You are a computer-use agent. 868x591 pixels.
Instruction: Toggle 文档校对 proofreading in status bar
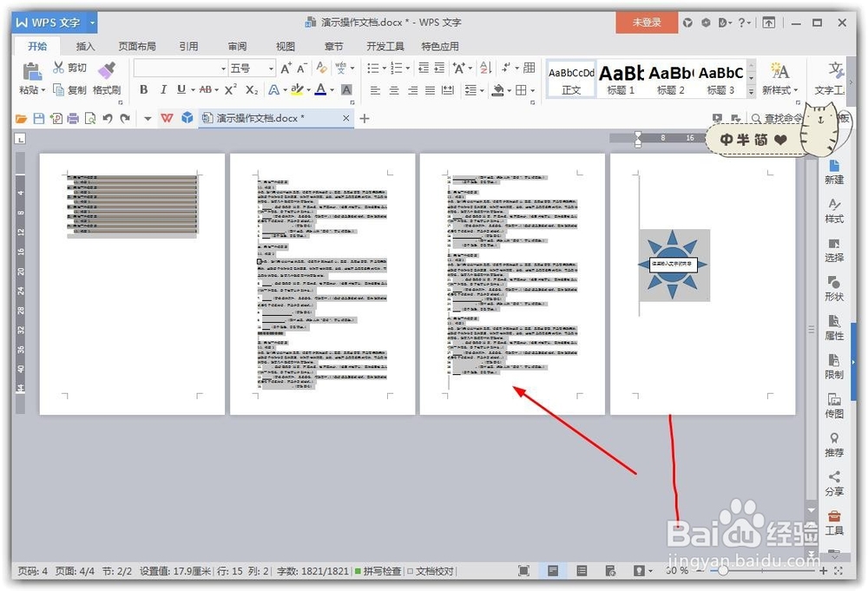[x=431, y=570]
